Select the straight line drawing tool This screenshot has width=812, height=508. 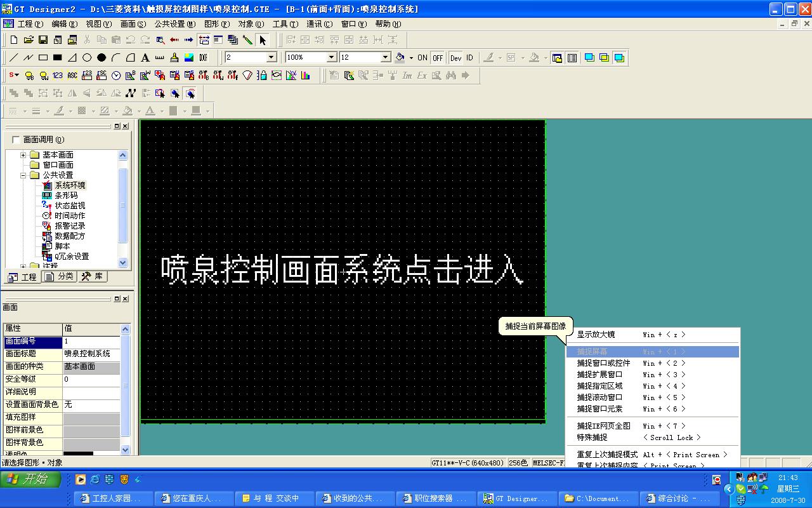tap(13, 58)
